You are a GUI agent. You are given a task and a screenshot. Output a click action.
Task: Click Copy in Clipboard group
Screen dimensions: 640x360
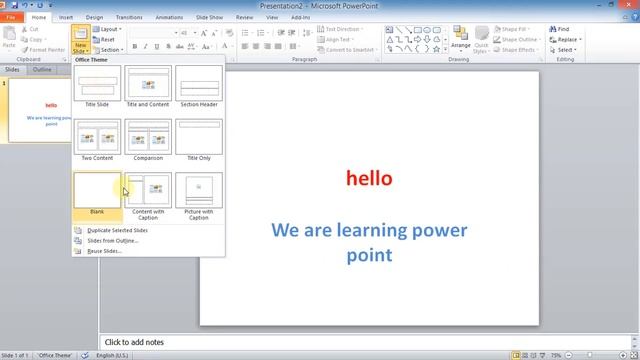click(x=33, y=40)
